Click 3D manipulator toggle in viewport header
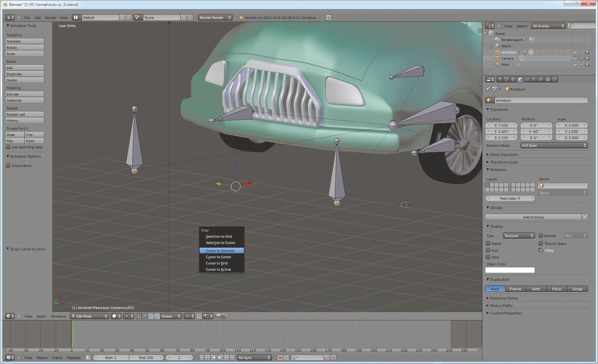Viewport: 598px width, 364px height. (138, 316)
